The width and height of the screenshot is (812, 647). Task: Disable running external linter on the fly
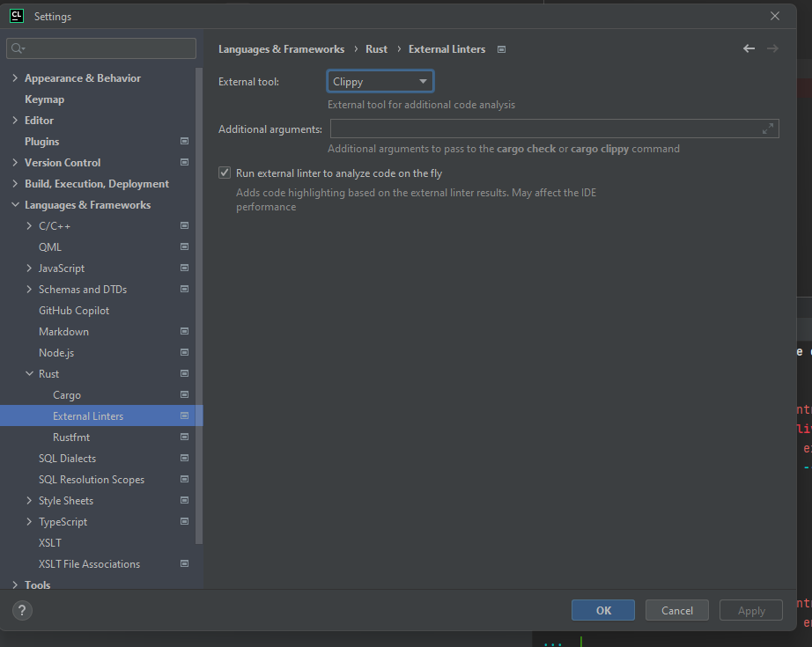tap(224, 172)
